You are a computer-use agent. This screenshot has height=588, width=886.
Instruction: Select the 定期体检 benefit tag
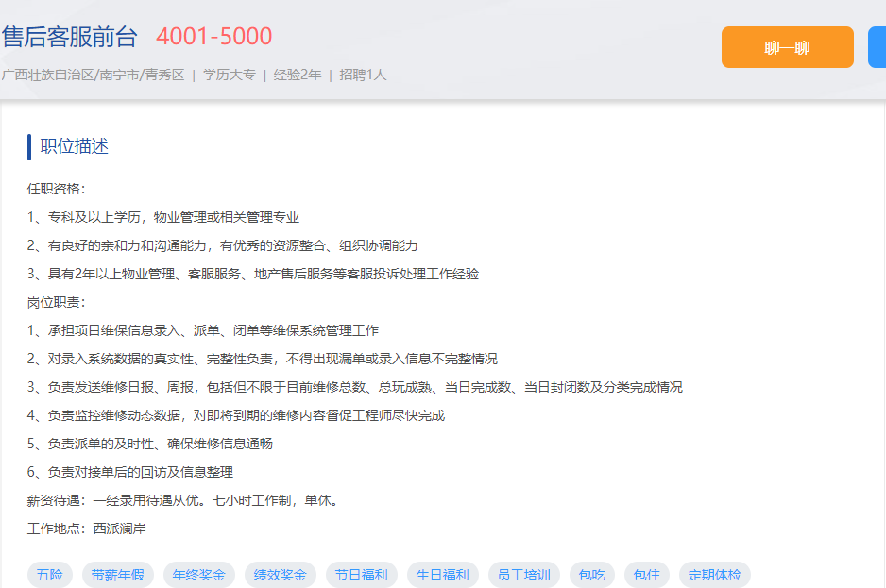pos(715,575)
